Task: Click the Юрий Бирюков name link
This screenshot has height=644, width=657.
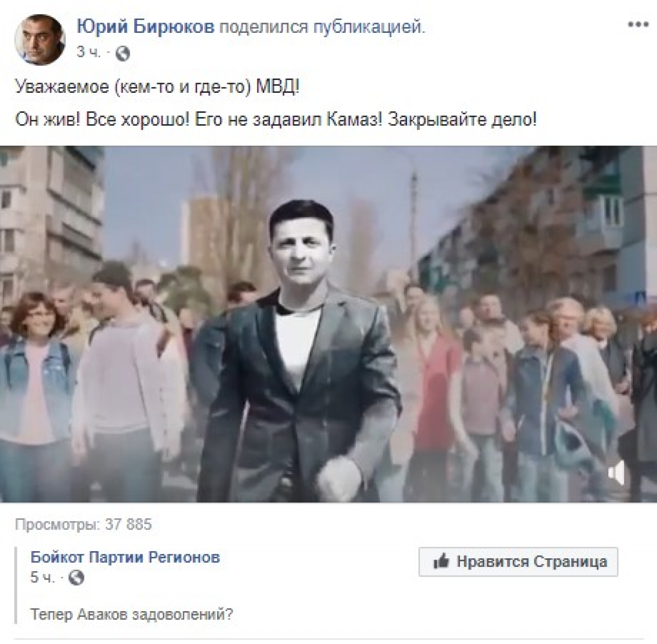Action: point(145,27)
